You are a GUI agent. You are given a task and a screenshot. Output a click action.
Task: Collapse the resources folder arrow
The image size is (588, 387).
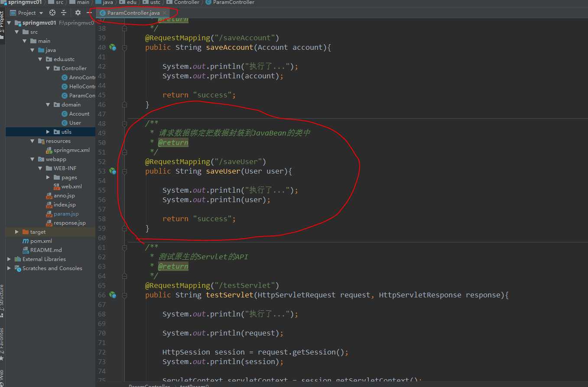(32, 141)
